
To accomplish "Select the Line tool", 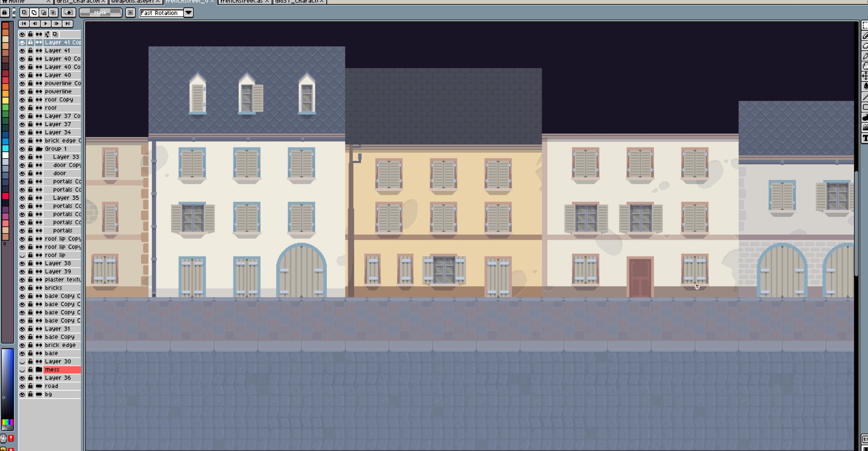I will [865, 97].
